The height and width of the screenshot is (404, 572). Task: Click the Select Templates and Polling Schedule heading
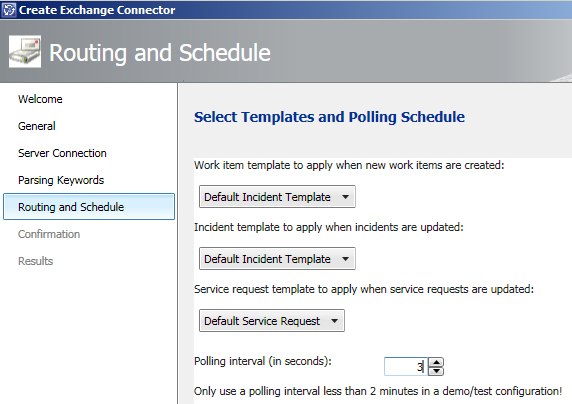coord(329,117)
